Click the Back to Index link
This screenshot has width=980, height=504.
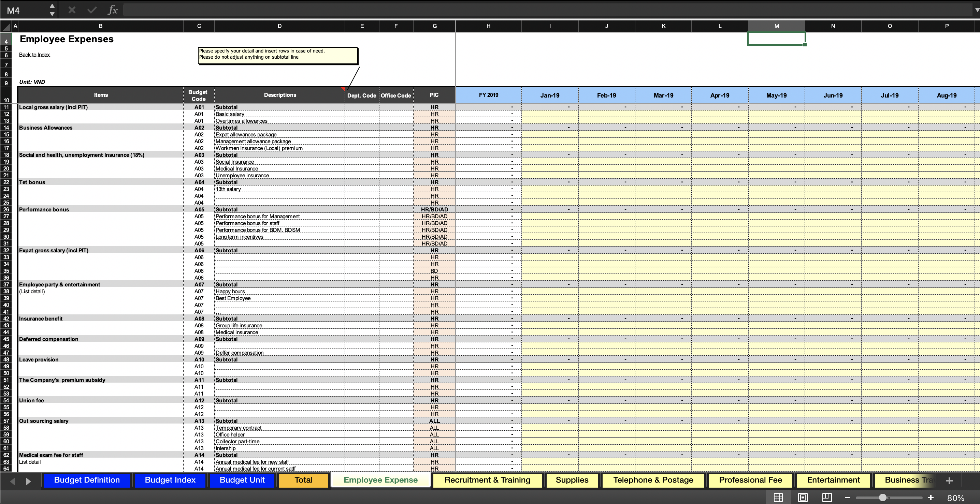tap(34, 55)
